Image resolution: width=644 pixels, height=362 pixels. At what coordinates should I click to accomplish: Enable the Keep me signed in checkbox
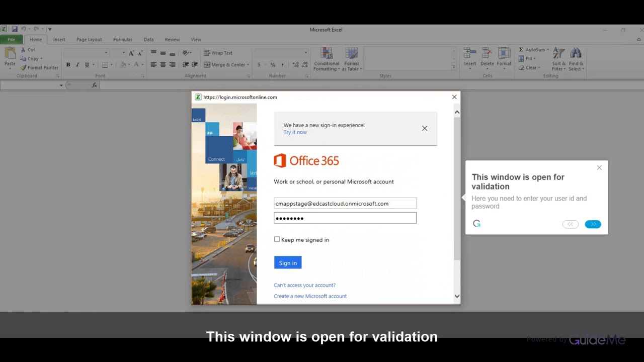click(277, 239)
